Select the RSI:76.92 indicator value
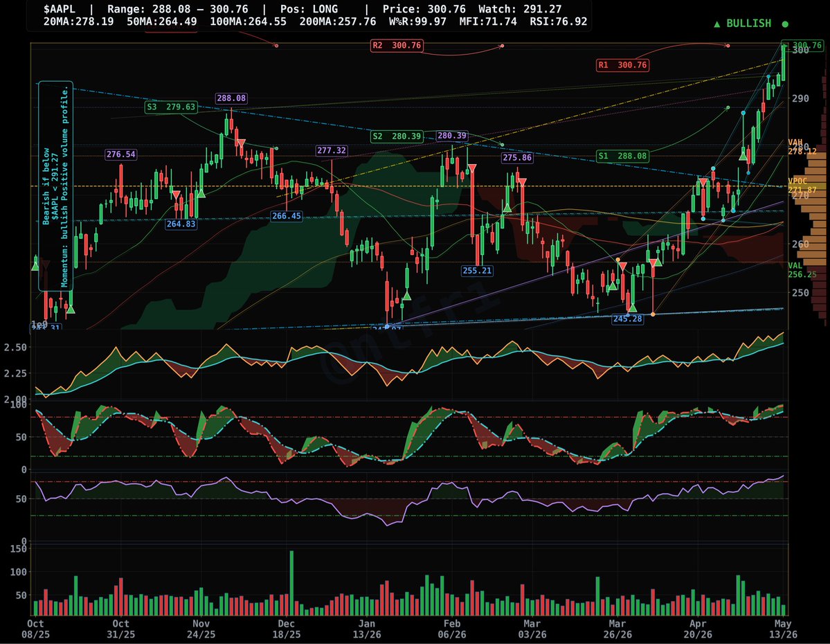The height and width of the screenshot is (644, 830). (x=559, y=21)
